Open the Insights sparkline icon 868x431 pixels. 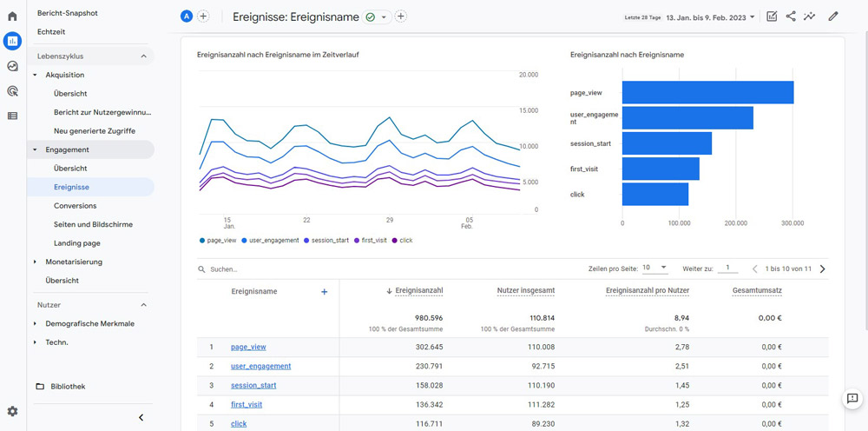pos(810,17)
